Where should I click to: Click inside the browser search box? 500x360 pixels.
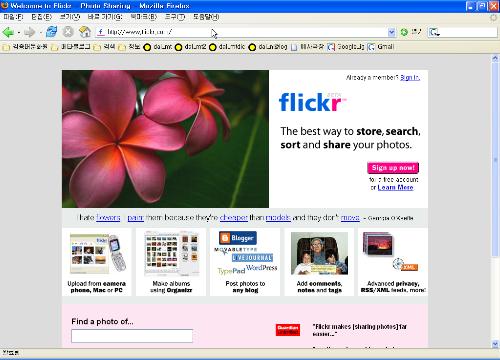pos(468,32)
